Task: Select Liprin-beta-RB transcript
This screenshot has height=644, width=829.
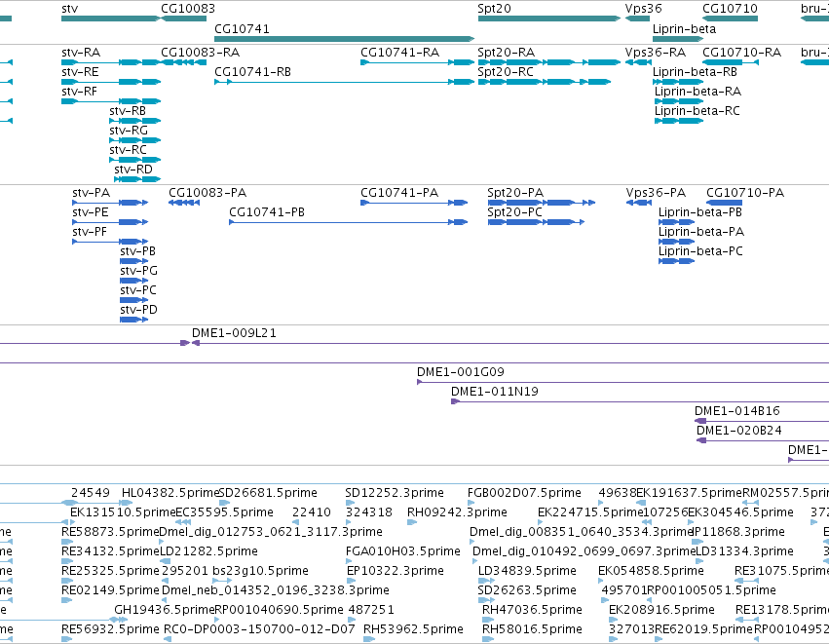Action: click(678, 82)
